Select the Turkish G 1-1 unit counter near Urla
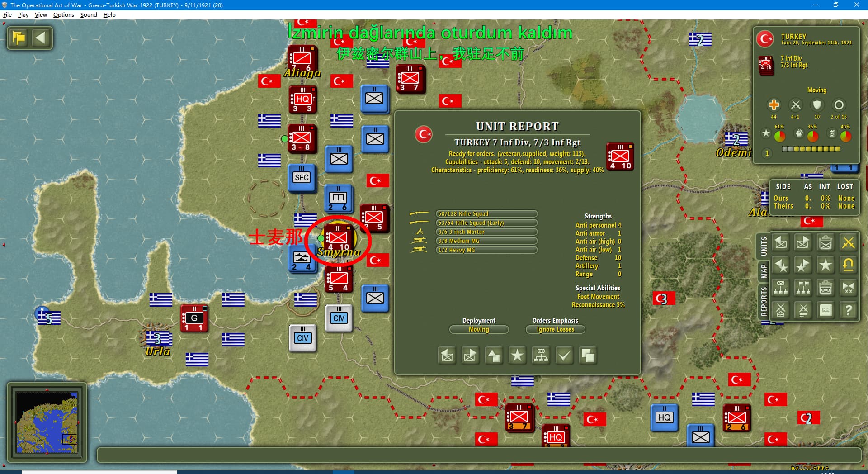868x474 pixels. pos(194,318)
